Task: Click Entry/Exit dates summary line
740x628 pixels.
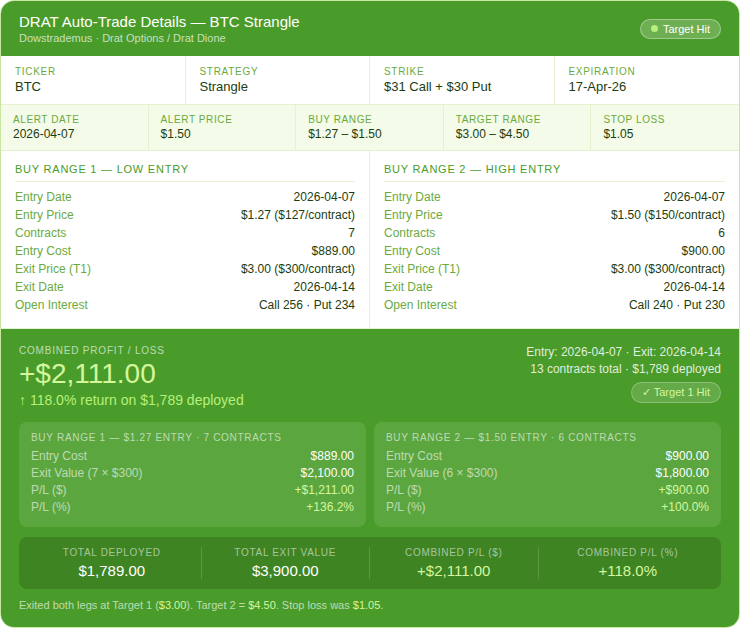Action: (623, 352)
